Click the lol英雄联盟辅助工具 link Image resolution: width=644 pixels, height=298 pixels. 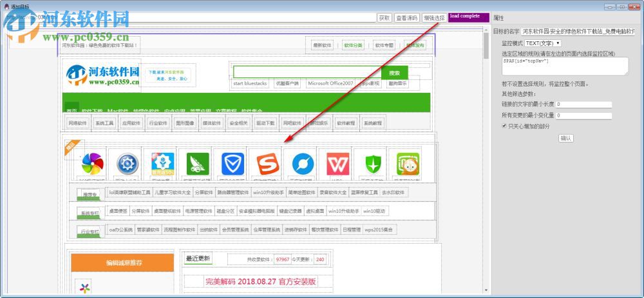coord(130,192)
